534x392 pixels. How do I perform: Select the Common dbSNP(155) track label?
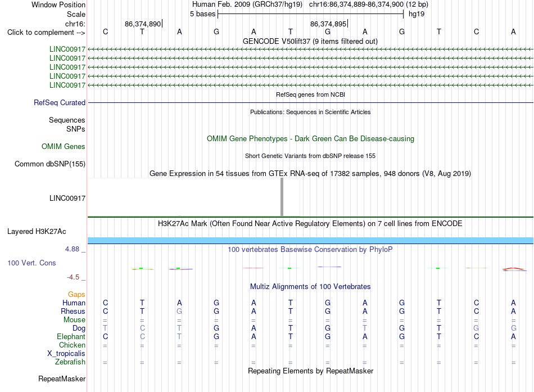(50, 164)
